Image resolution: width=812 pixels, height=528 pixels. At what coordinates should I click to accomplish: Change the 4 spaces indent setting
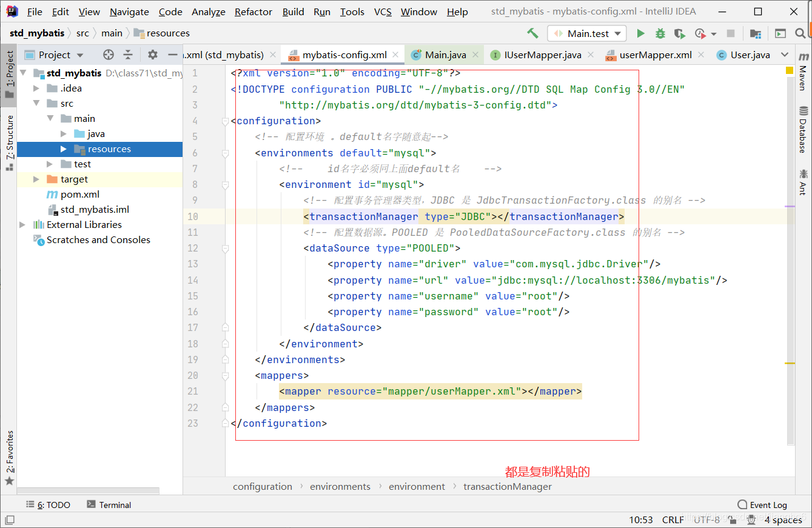pos(783,520)
